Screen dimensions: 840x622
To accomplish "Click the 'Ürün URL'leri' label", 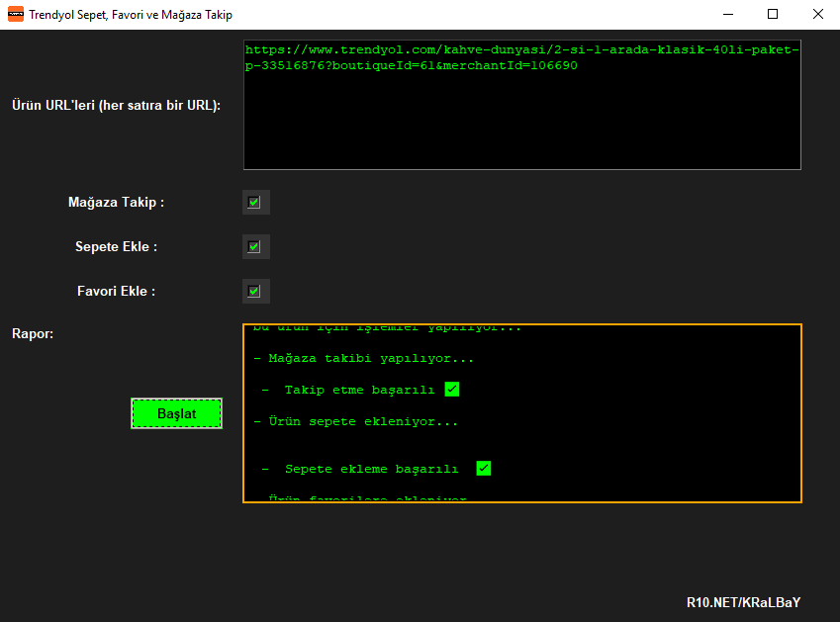I will coord(116,106).
